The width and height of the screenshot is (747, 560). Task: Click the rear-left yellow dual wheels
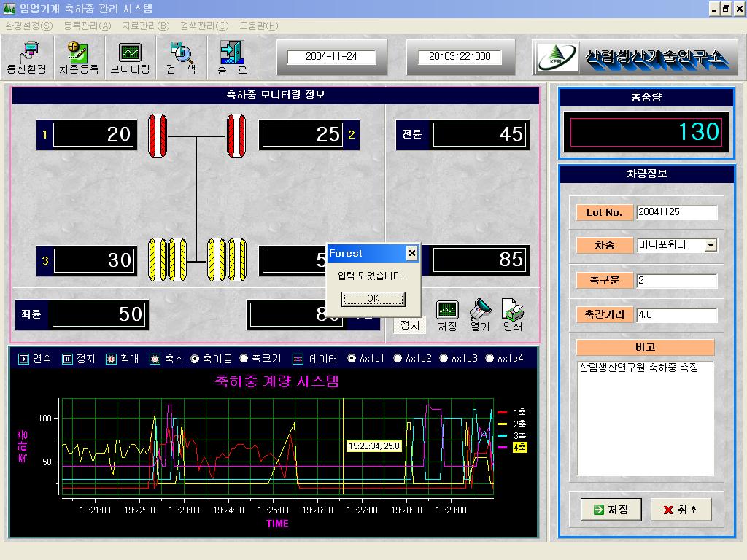pos(167,260)
